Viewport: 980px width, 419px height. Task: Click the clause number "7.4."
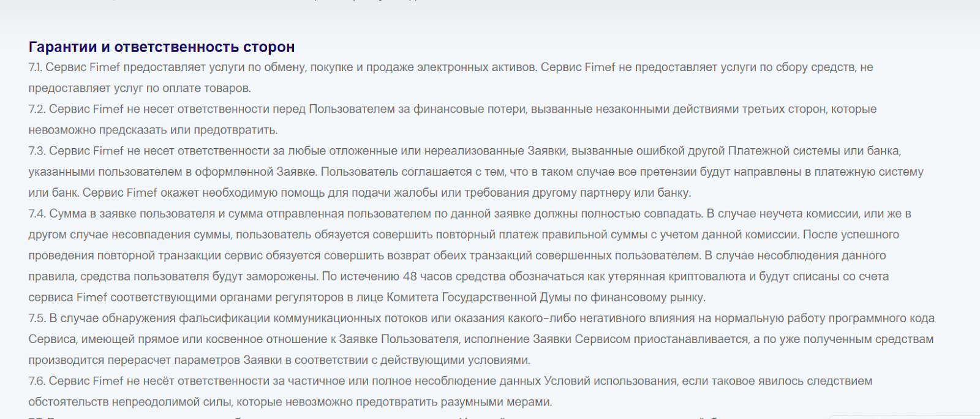click(x=37, y=214)
